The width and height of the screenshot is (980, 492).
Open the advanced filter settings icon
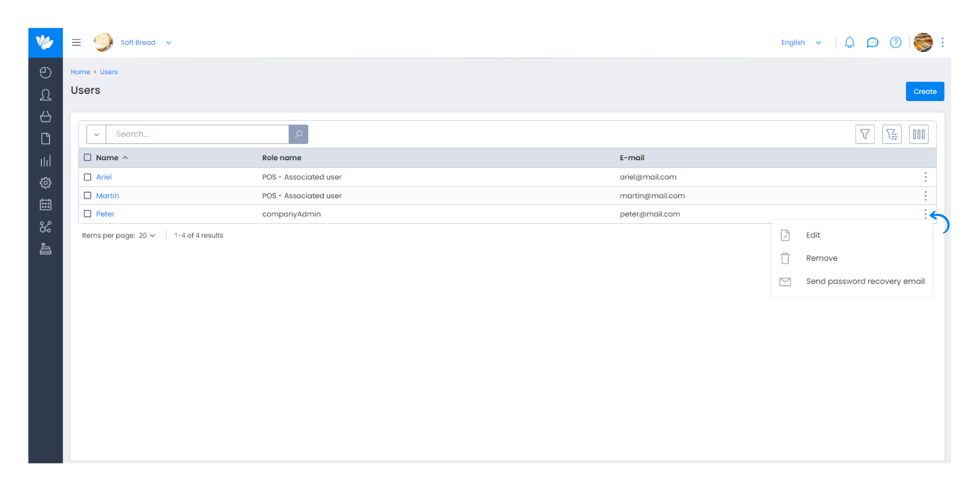892,134
